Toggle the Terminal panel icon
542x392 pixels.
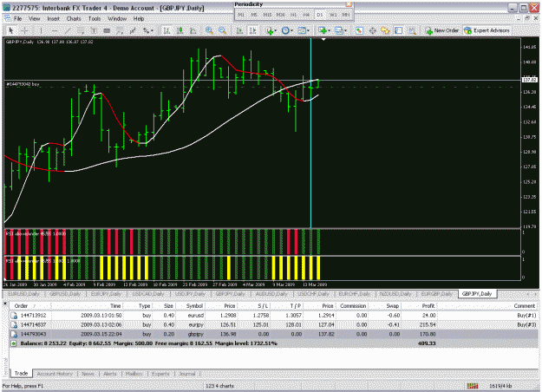pyautogui.click(x=399, y=30)
